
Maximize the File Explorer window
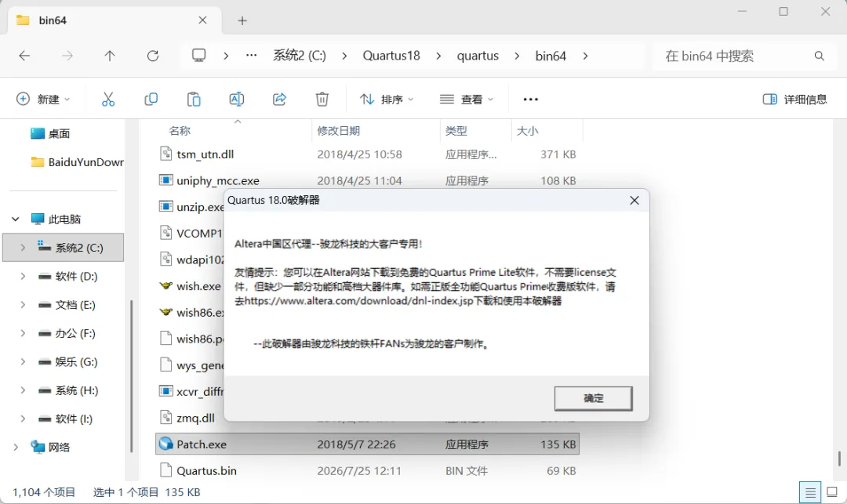783,11
